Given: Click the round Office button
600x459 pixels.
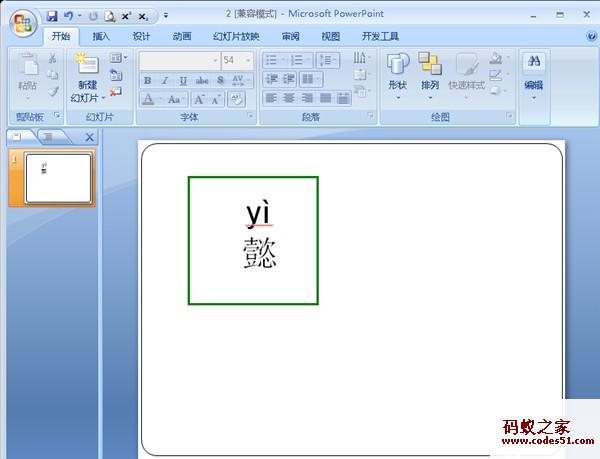Looking at the screenshot, I should click(x=22, y=22).
